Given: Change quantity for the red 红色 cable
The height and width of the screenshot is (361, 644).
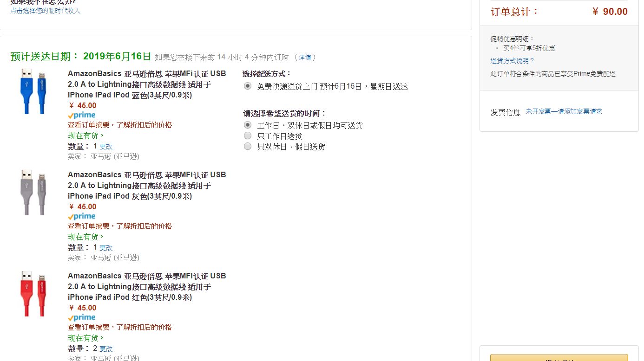Looking at the screenshot, I should pos(106,348).
